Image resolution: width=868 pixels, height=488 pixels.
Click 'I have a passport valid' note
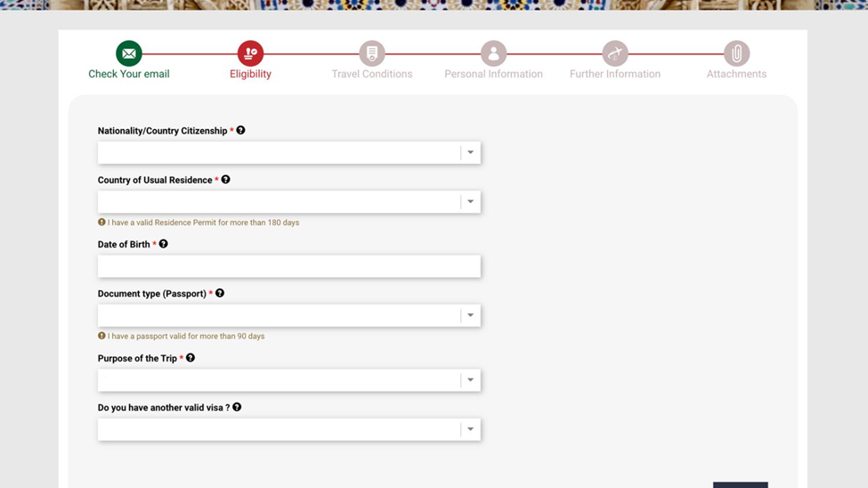186,337
